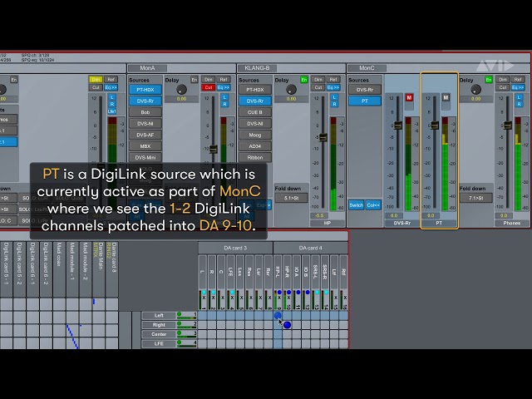Toggle Dim on KLANG-B HP output
This screenshot has width=532, height=399.
pos(318,80)
